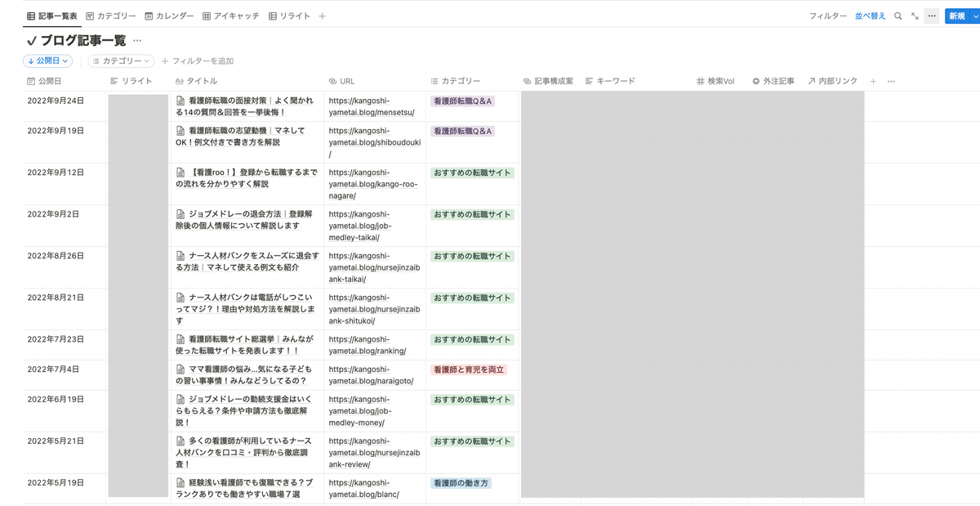Open the 記事一覧表 table view tab

coord(52,16)
